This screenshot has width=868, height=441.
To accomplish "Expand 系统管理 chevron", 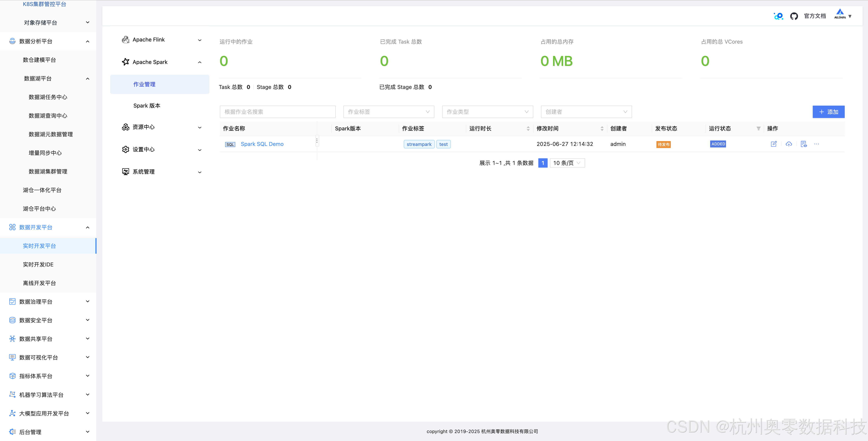I will pyautogui.click(x=200, y=172).
